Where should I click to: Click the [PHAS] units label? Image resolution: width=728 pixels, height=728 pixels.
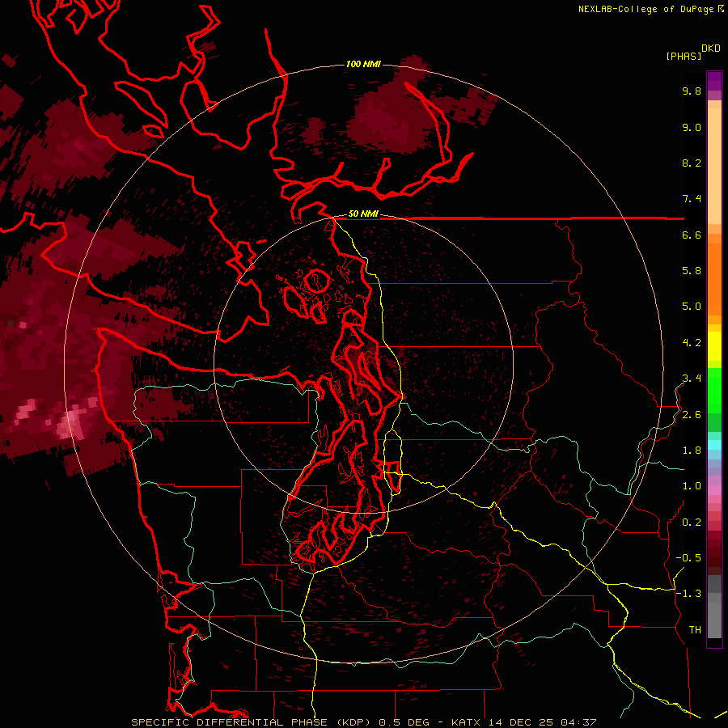(684, 56)
